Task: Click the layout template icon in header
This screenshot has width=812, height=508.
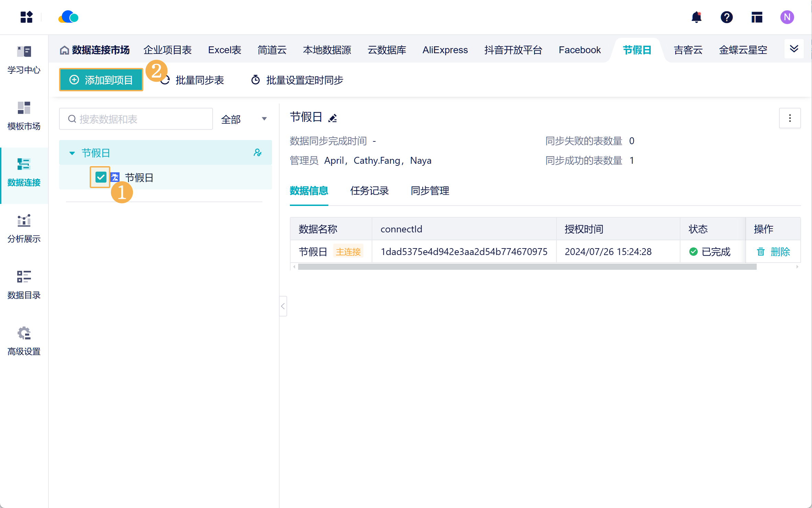Action: click(x=757, y=17)
